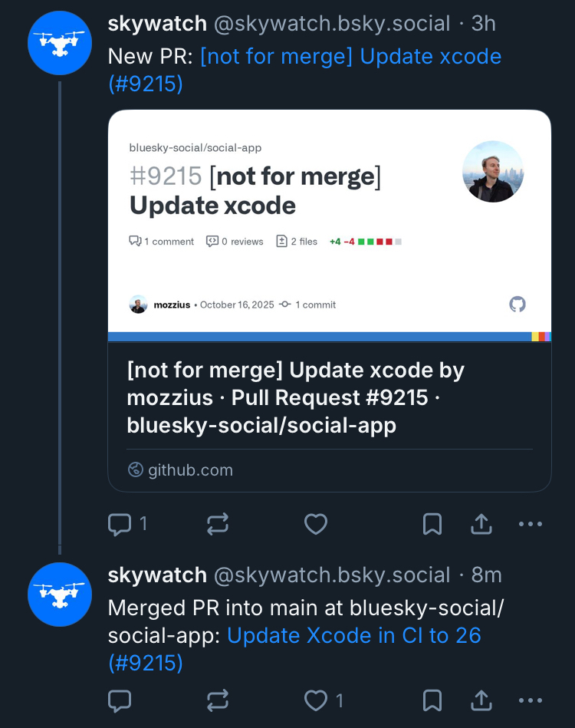The width and height of the screenshot is (575, 728).
Task: Open 'Update Xcode in CI to 26' link
Action: [x=354, y=635]
